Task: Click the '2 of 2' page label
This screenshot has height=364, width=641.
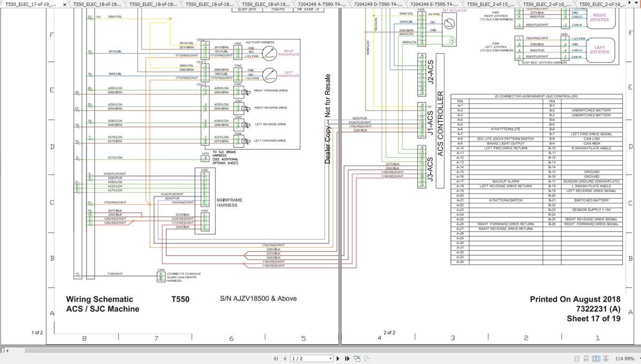Action: [389, 333]
